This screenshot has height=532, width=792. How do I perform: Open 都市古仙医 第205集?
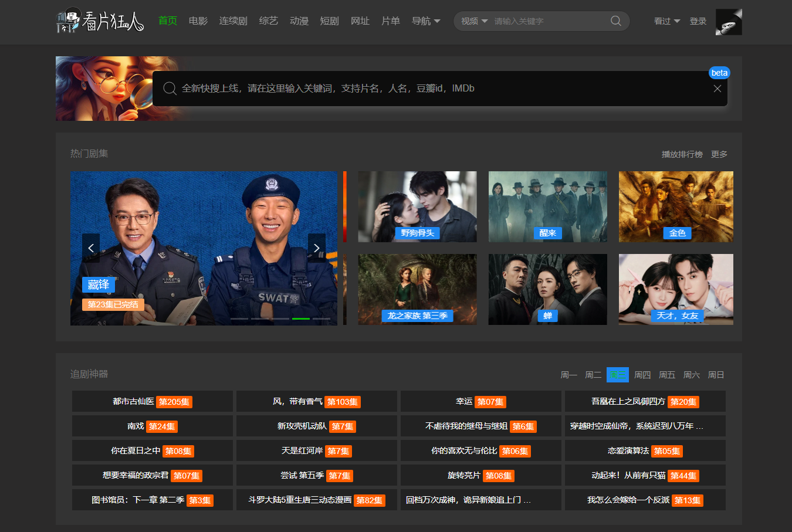pyautogui.click(x=153, y=402)
